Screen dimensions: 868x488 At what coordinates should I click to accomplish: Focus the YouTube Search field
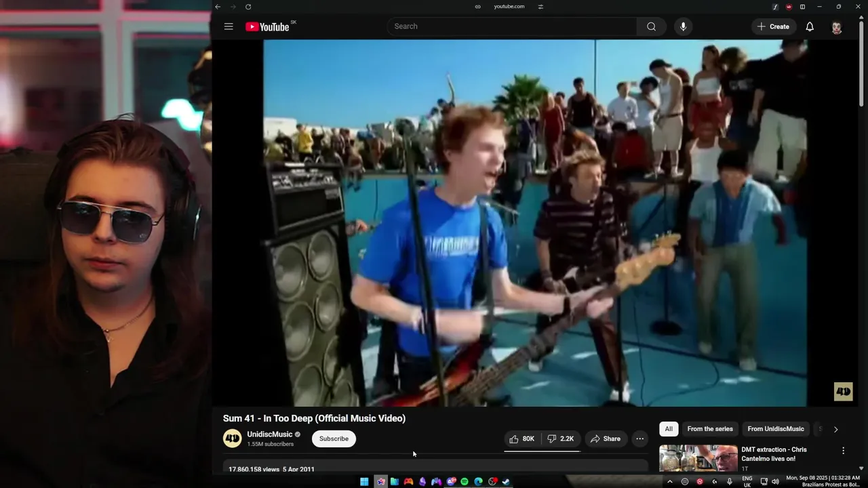pos(512,26)
